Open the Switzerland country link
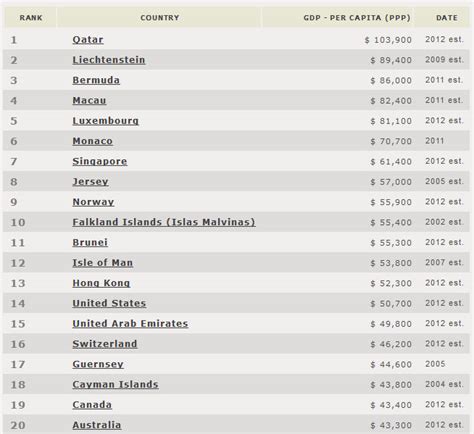Viewport: 474px width, 434px height. 105,344
